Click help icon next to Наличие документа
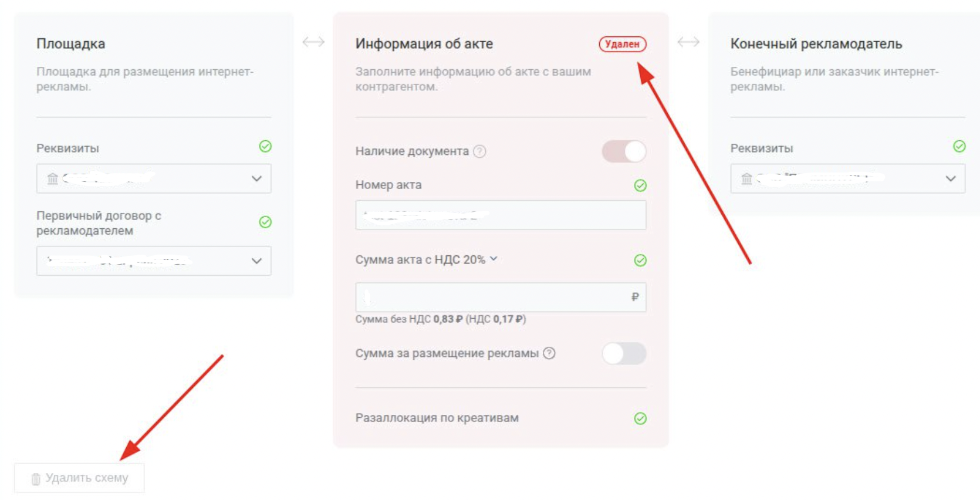This screenshot has height=500, width=980. pyautogui.click(x=479, y=151)
